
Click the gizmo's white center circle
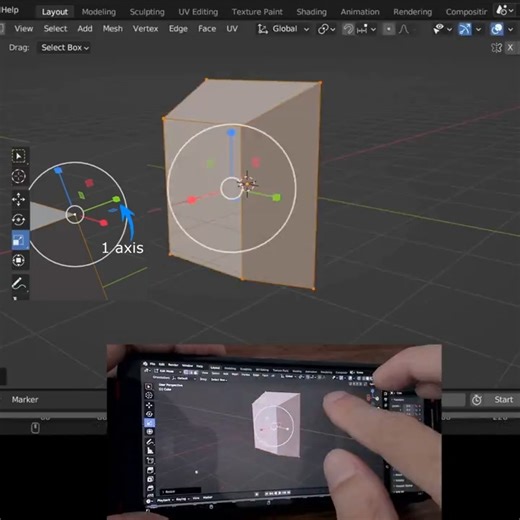[231, 188]
